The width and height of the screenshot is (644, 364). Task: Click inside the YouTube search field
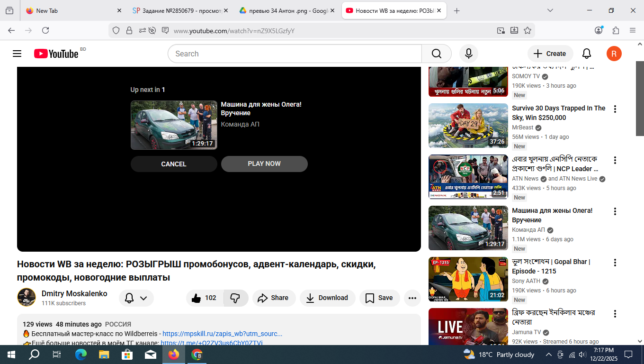click(295, 54)
